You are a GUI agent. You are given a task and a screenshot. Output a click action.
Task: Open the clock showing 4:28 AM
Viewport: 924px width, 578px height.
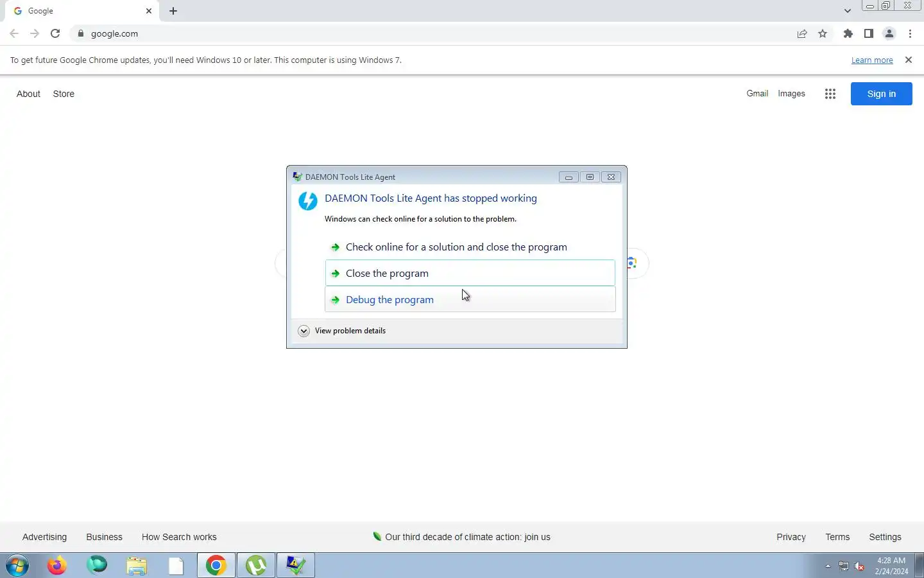click(x=891, y=566)
